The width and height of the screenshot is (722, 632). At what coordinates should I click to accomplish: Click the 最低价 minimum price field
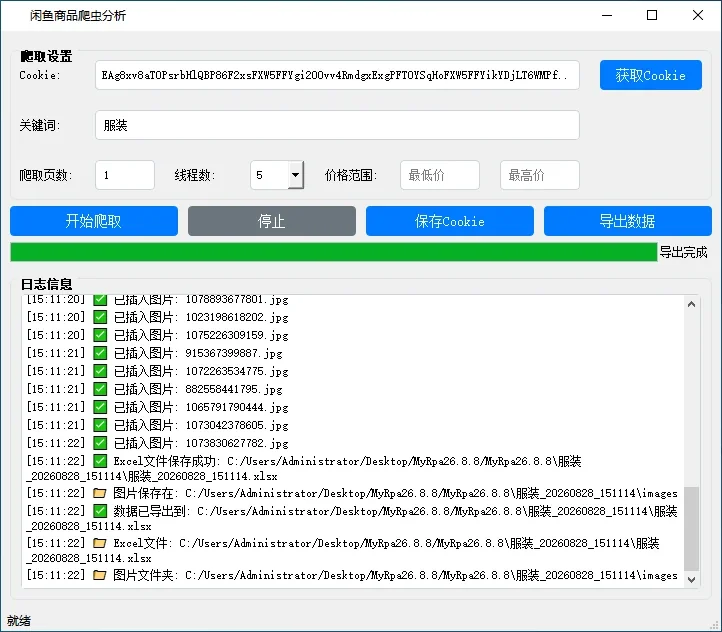click(x=440, y=175)
